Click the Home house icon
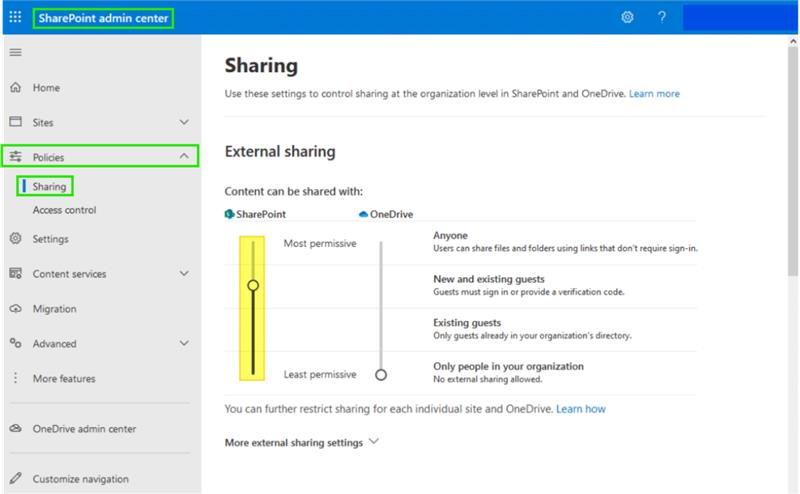Viewport: 800px width, 494px height. 16,88
